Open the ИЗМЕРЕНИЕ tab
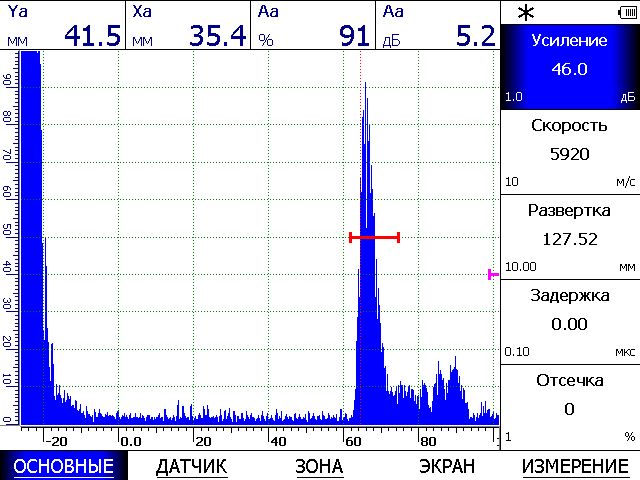Screen dimensions: 640x480 point(574,466)
